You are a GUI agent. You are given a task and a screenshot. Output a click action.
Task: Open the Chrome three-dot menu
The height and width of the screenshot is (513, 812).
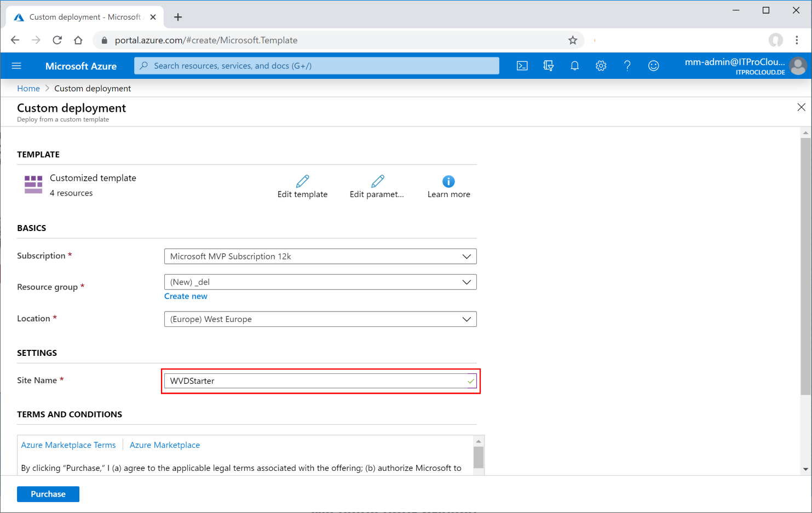pos(797,40)
